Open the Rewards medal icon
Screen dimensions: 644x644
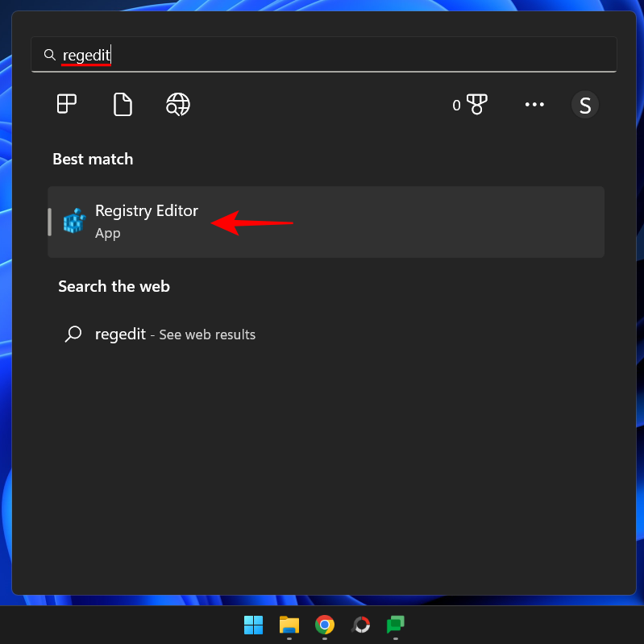477,105
